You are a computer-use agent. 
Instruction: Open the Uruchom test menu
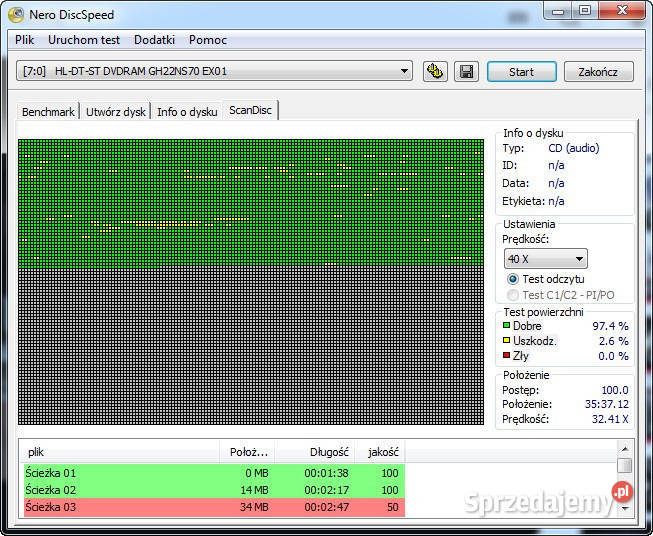pyautogui.click(x=84, y=40)
